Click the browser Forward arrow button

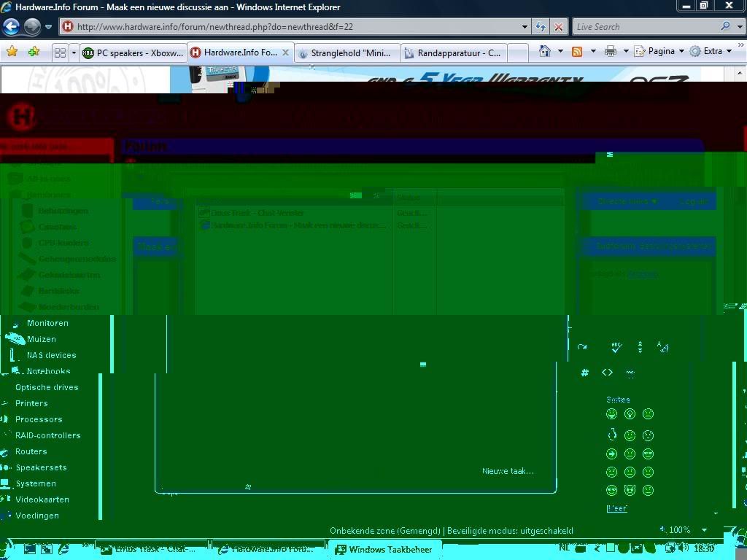[32, 27]
